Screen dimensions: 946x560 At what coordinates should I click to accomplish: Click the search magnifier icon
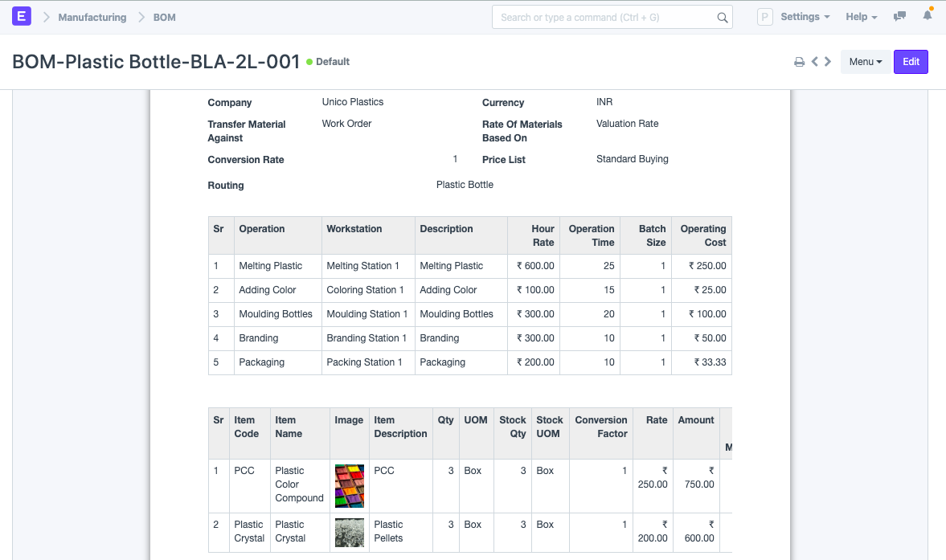(x=722, y=18)
